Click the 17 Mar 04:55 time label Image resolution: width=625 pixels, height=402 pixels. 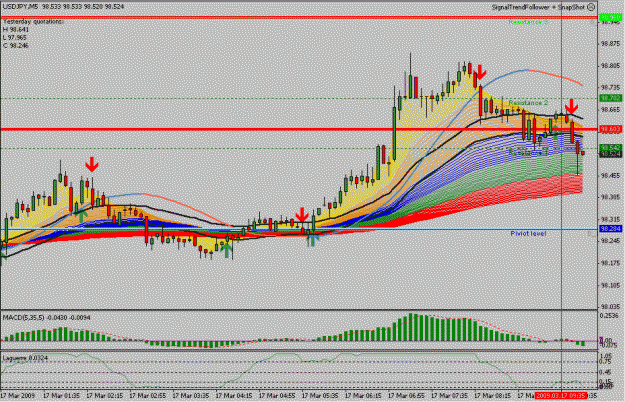(x=277, y=396)
